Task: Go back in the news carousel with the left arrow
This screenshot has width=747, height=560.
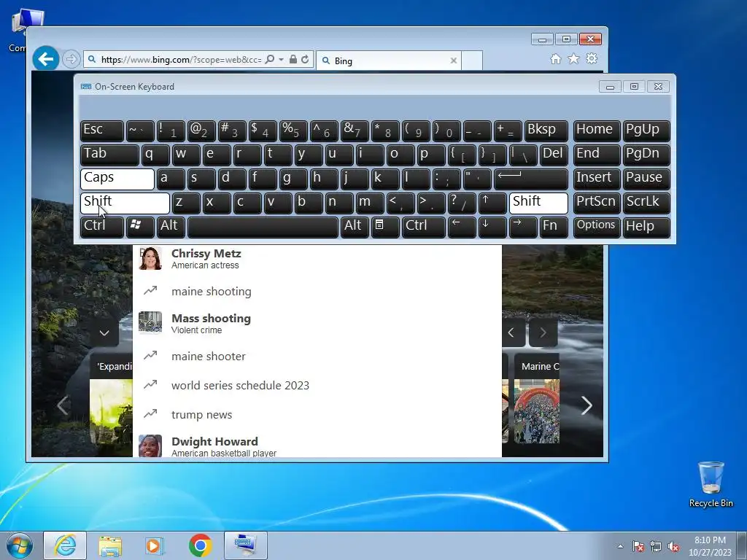Action: point(63,405)
